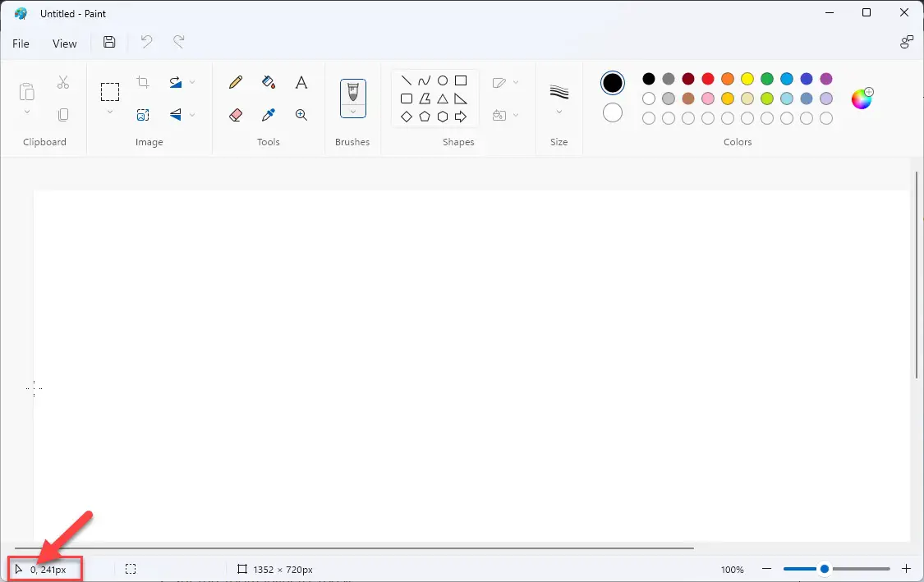This screenshot has height=582, width=924.
Task: Click the horizontal scrollbar
Action: [x=354, y=548]
